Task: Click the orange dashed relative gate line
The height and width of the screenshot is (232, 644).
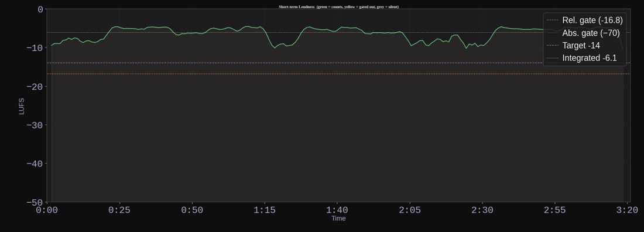Action: (338, 74)
